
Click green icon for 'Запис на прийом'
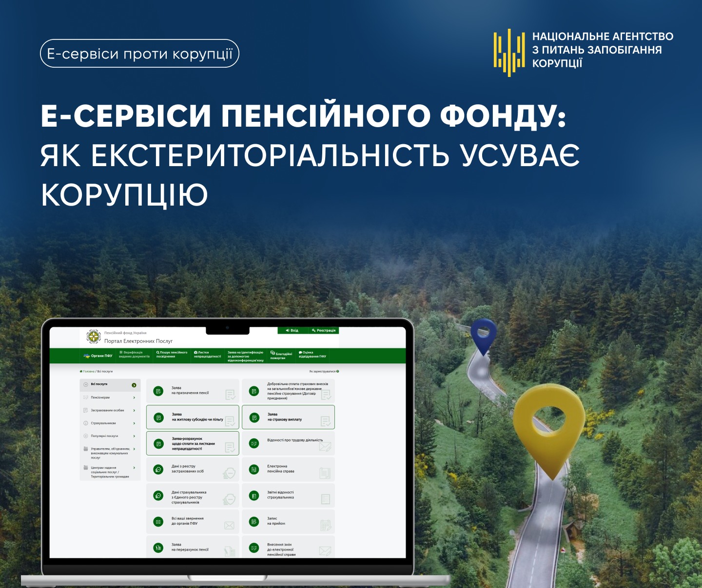(254, 522)
